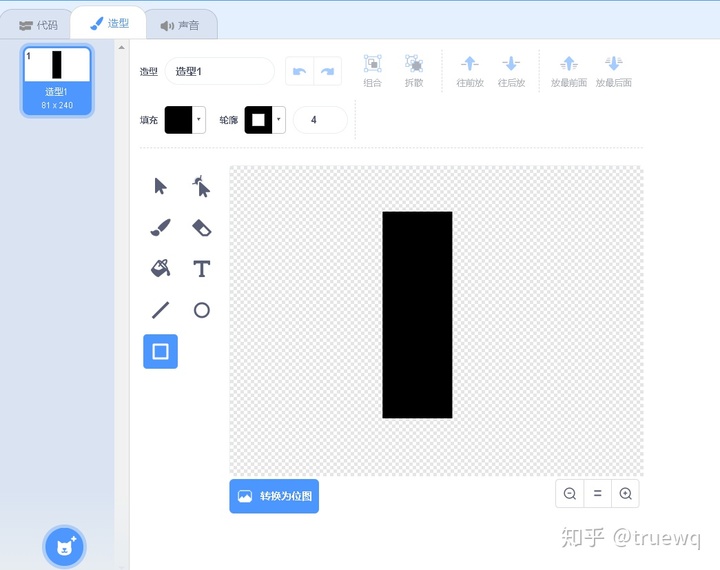Open the fill color dropdown arrow
Viewport: 720px width, 570px height.
199,119
